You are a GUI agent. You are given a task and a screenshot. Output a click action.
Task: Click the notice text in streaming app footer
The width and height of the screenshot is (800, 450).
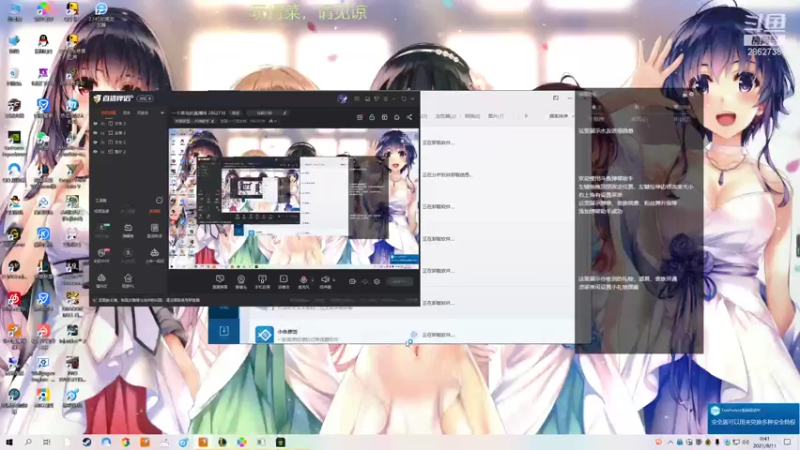click(x=149, y=301)
